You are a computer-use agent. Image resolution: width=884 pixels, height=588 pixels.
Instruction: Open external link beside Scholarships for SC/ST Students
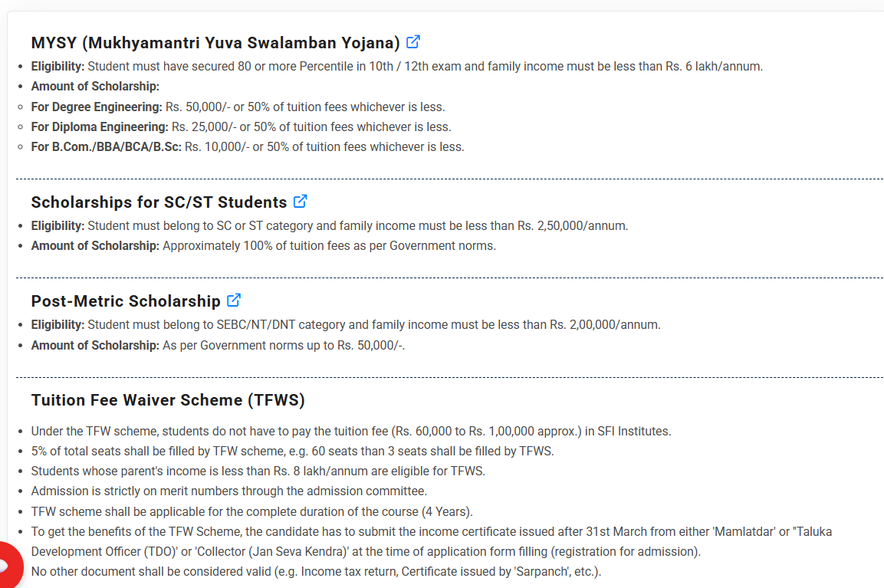click(301, 202)
